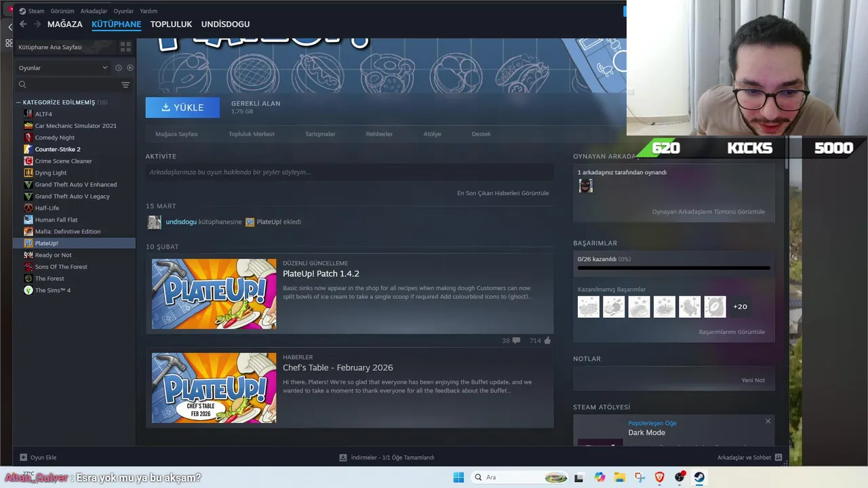Open Arkadaşlar ve Sohbet
The height and width of the screenshot is (488, 868).
coord(749,457)
